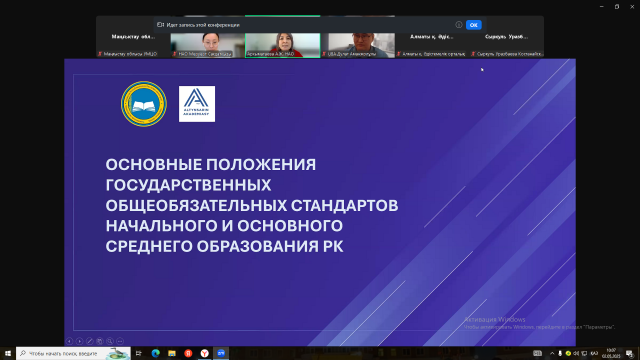Go to previous slide with left arrow control
Screen dimensions: 640x360
tap(69, 341)
